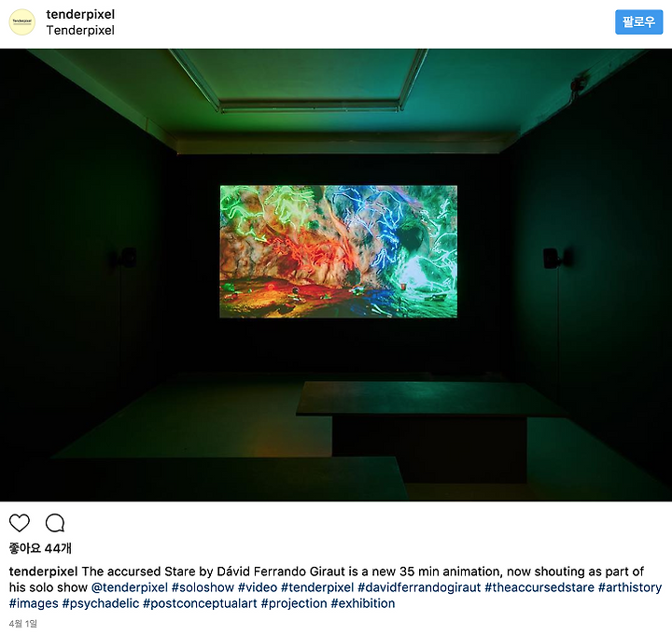
Task: Open the #arthistory hashtag
Action: click(630, 587)
